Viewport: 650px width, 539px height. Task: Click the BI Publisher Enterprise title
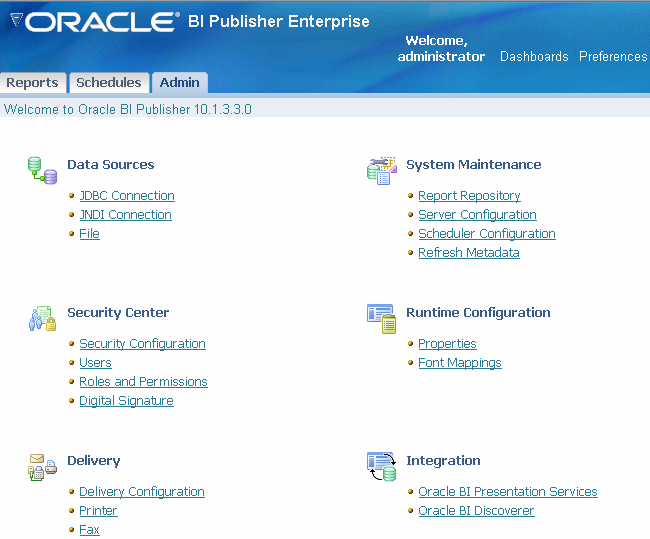tap(279, 22)
